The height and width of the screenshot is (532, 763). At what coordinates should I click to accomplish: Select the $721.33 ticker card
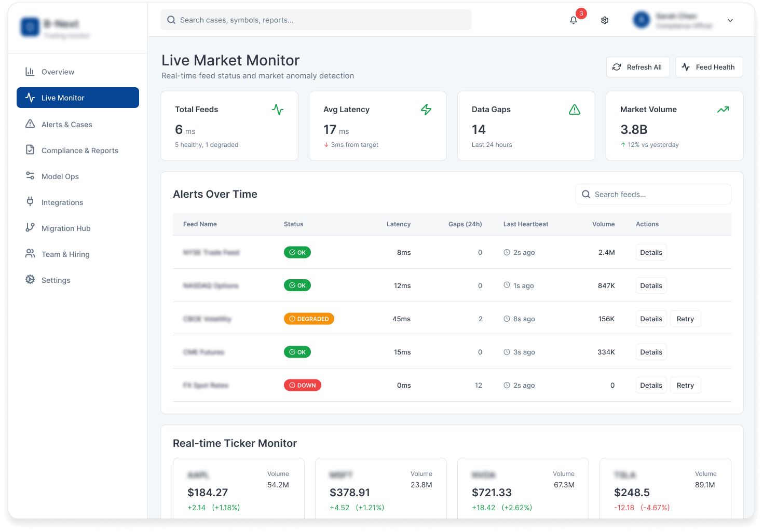click(x=523, y=488)
